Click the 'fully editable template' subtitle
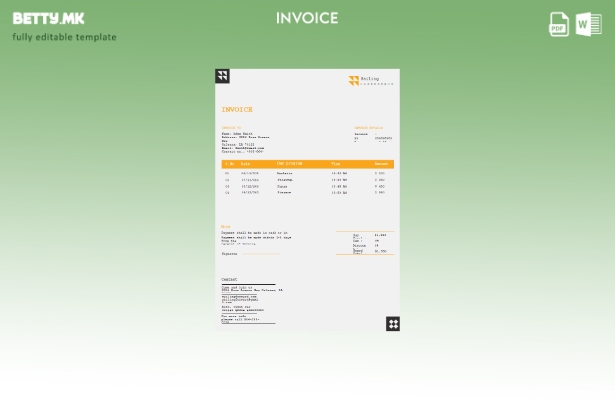Image resolution: width=615 pixels, height=400 pixels. pyautogui.click(x=64, y=37)
